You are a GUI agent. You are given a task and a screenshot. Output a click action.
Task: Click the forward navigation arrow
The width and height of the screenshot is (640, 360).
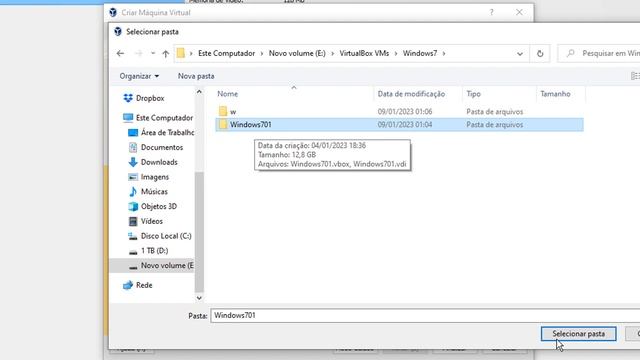(x=138, y=53)
